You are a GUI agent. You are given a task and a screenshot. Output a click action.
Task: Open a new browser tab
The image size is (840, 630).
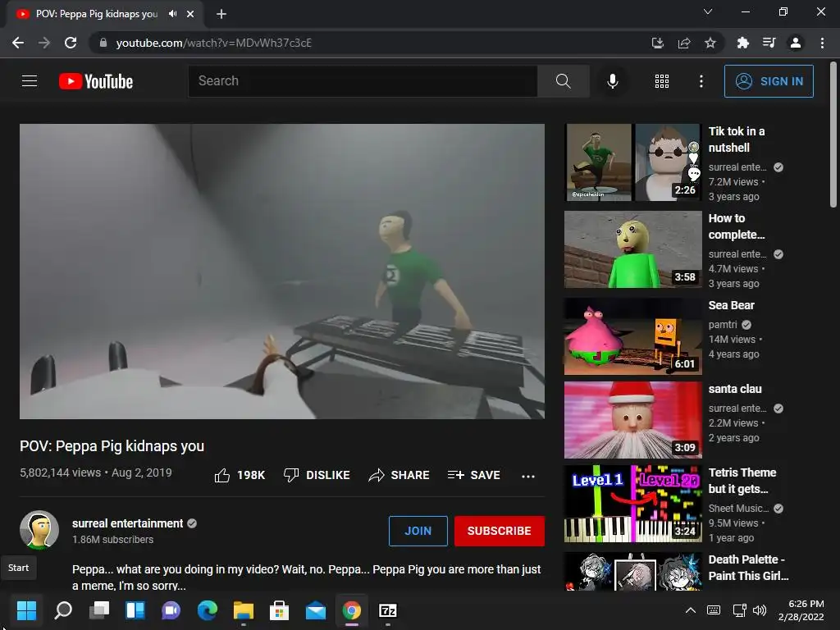point(221,14)
